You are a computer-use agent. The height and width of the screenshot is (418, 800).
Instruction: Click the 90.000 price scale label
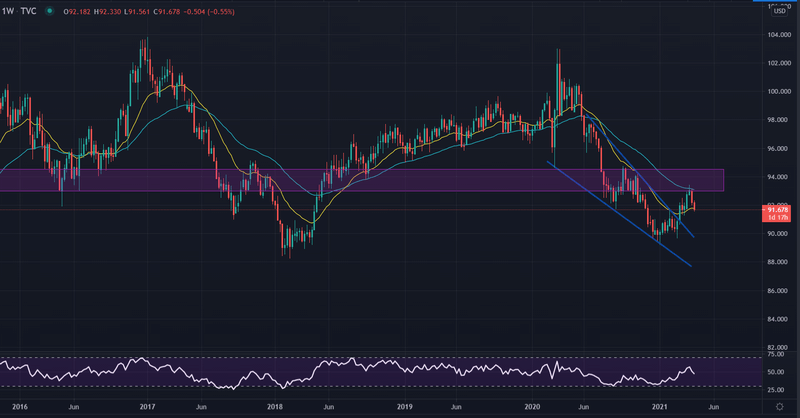coord(778,234)
